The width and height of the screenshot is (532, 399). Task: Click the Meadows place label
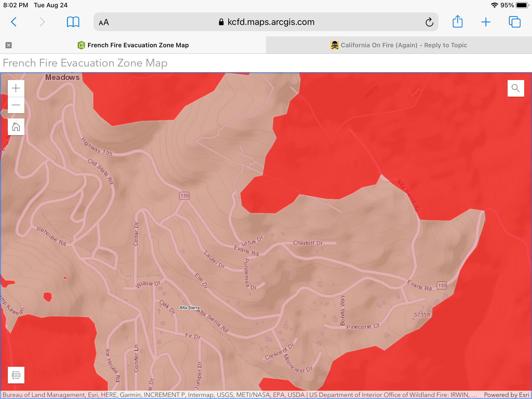(62, 77)
